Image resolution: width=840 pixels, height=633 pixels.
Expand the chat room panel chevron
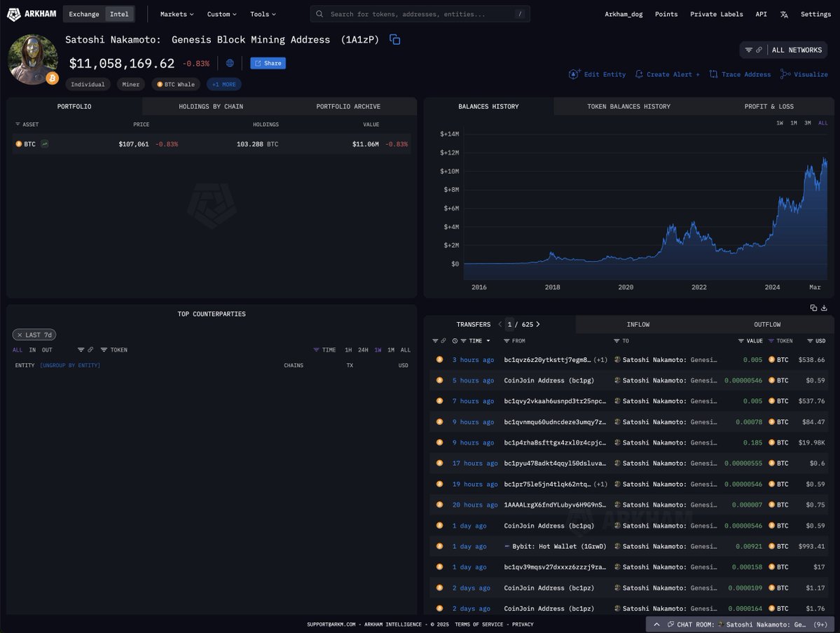656,625
